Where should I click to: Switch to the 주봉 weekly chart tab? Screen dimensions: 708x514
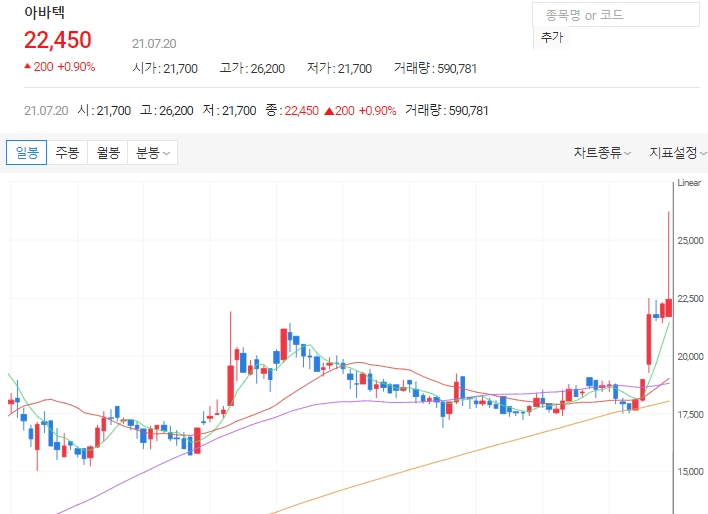point(67,153)
